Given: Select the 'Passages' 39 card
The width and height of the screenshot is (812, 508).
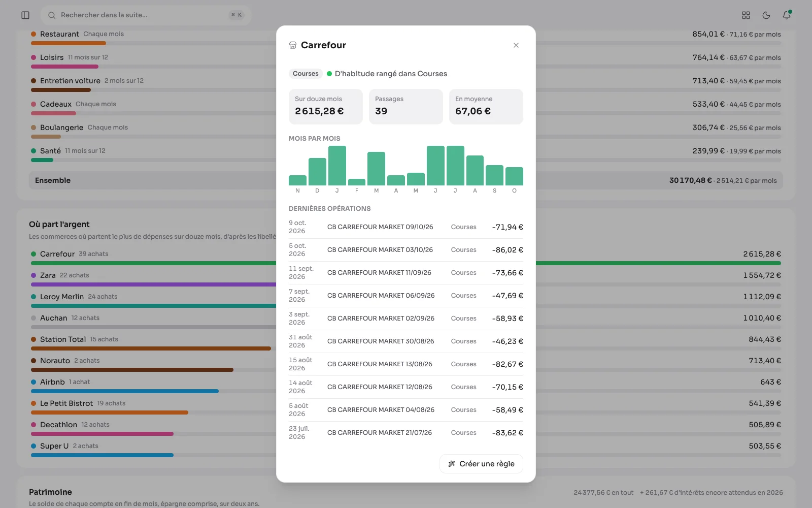Looking at the screenshot, I should [406, 107].
